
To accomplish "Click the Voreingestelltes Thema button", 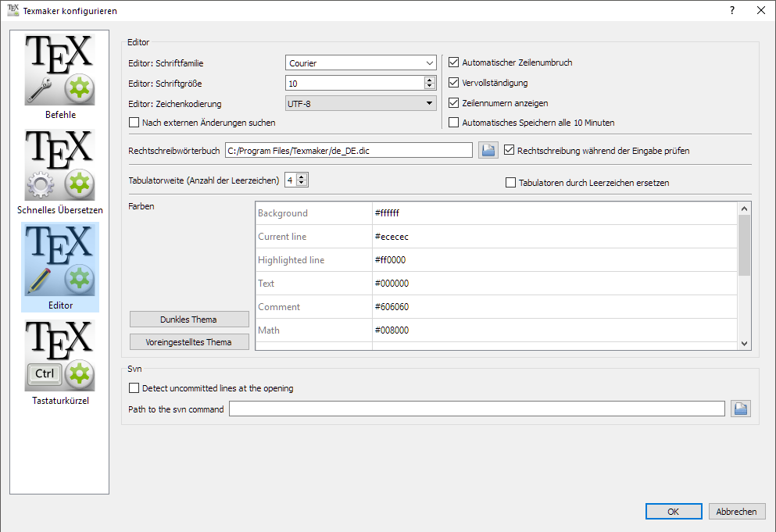I will click(188, 342).
